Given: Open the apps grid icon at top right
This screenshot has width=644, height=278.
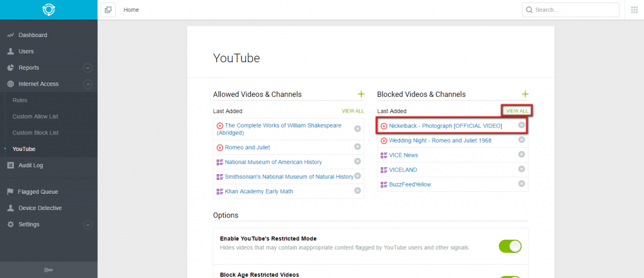Looking at the screenshot, I should coord(634,10).
